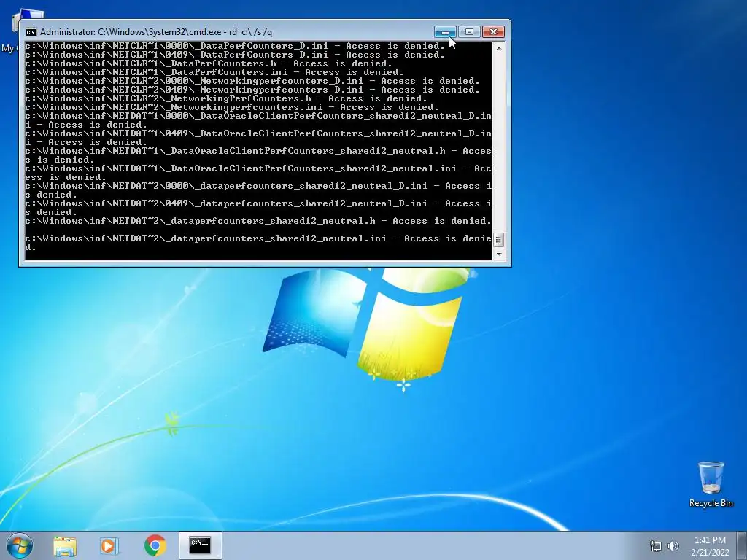Click the cmd window system menu icon
Screen dimensions: 747x560
pyautogui.click(x=31, y=32)
